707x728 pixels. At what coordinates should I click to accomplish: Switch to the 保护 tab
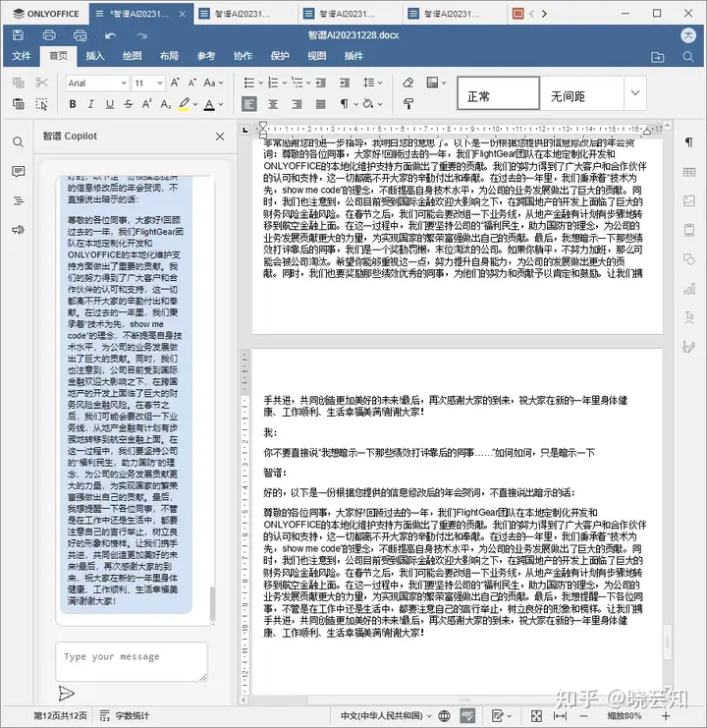point(280,56)
